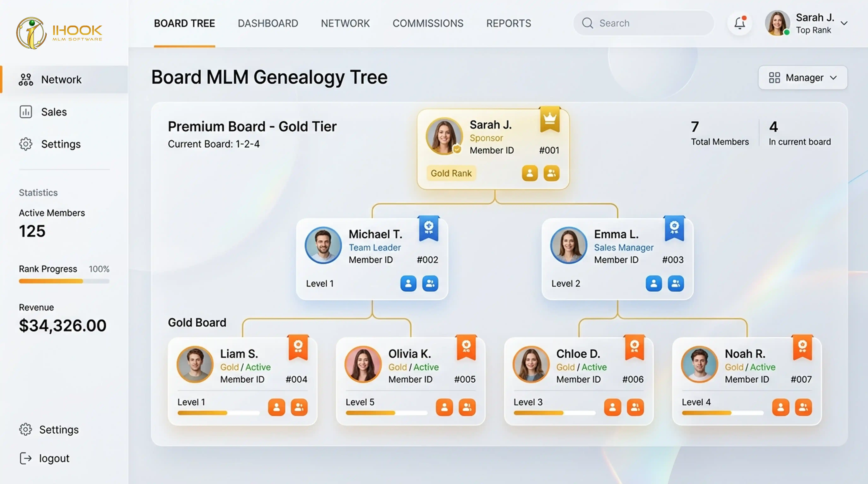
Task: Click the orange ribbon badge on Noah R. card
Action: coord(803,348)
